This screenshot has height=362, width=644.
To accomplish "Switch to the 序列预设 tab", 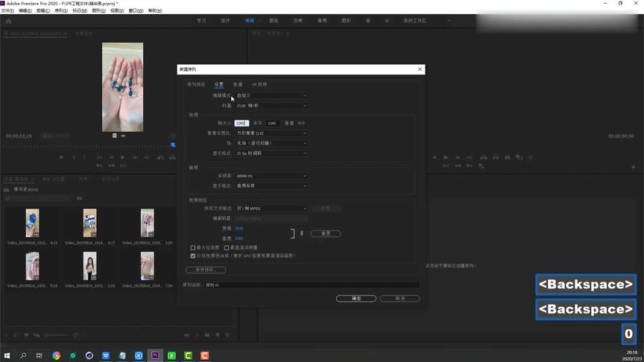I will 196,84.
